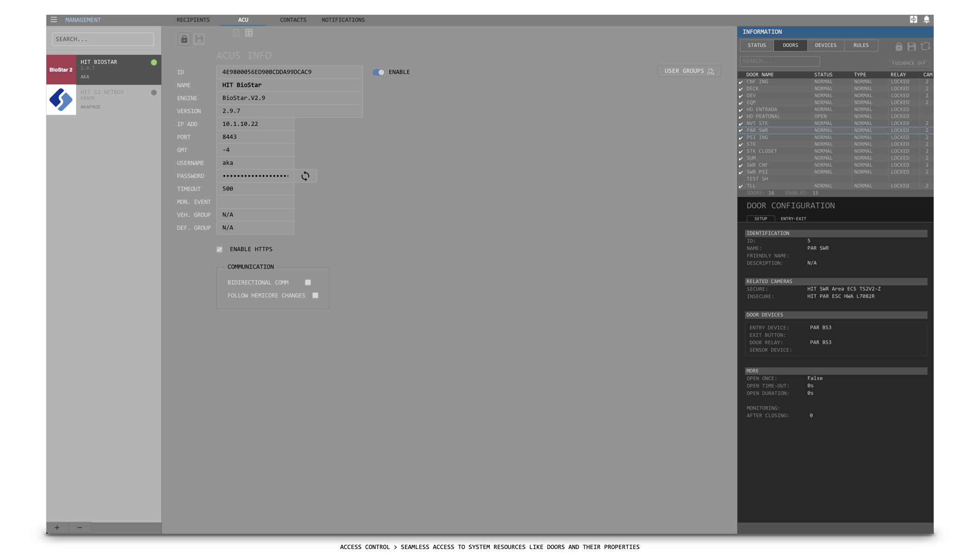
Task: Disable the ENABLE toggle switch
Action: click(x=379, y=72)
